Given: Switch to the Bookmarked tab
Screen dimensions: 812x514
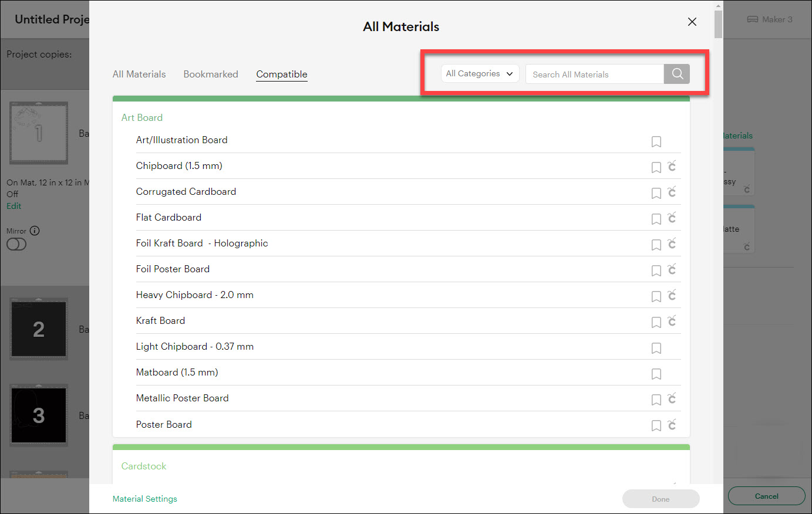Looking at the screenshot, I should (x=211, y=75).
